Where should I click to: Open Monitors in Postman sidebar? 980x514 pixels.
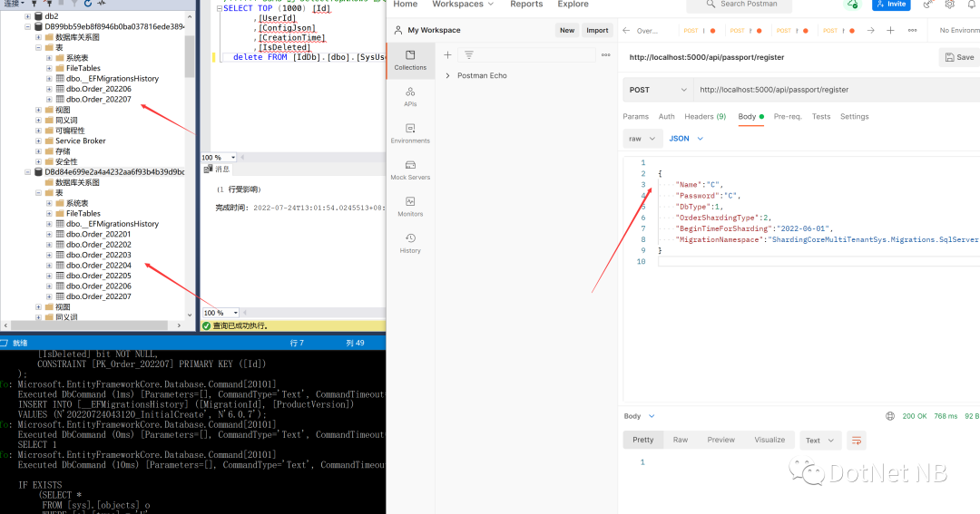click(x=410, y=207)
